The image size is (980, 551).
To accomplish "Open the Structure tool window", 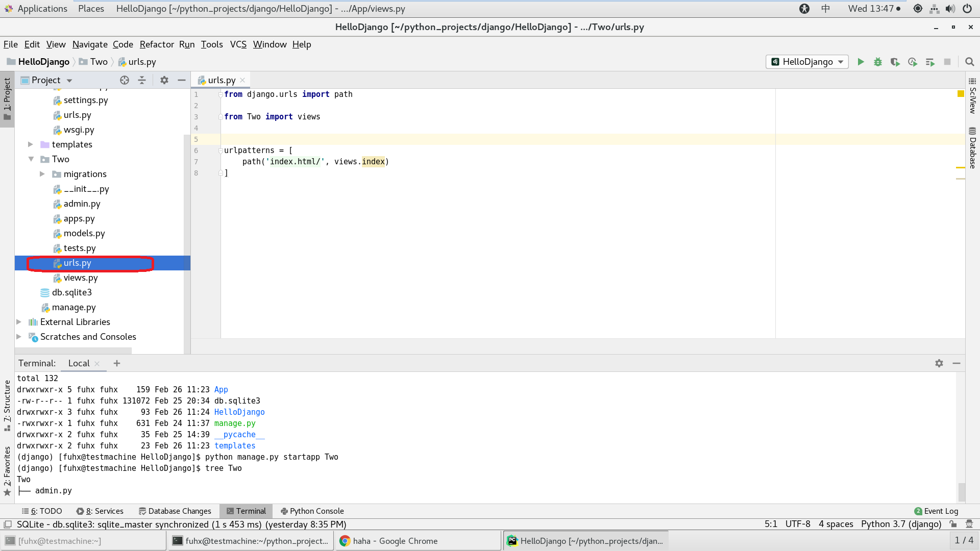I will click(x=7, y=406).
